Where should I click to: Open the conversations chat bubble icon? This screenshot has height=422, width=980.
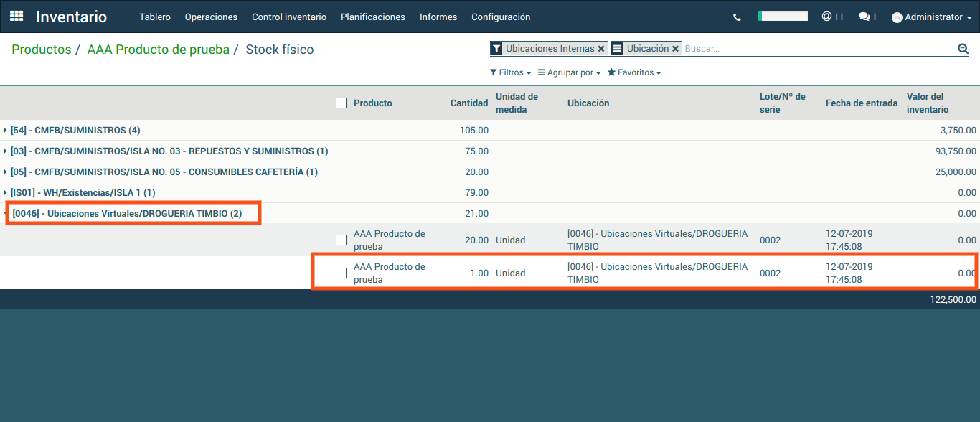867,17
